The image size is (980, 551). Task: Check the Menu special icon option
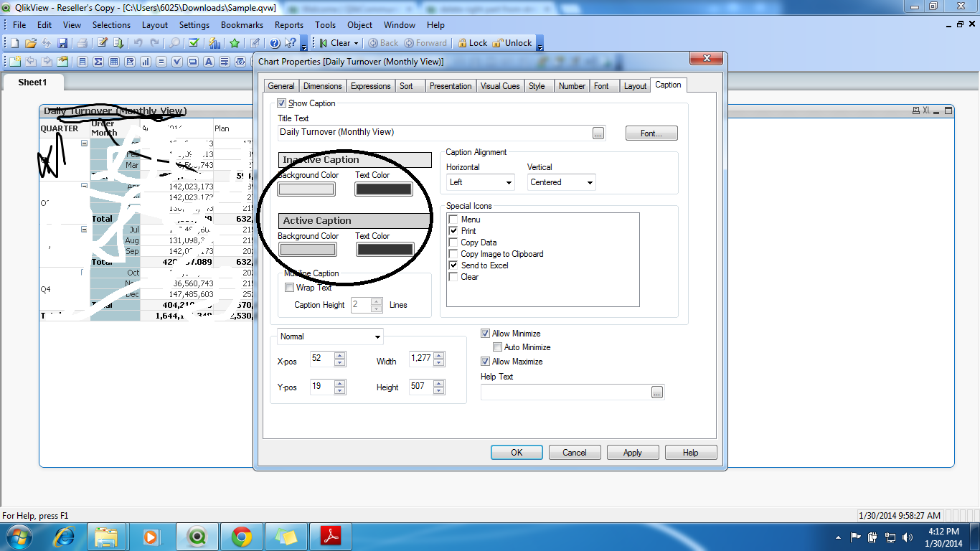pyautogui.click(x=453, y=220)
